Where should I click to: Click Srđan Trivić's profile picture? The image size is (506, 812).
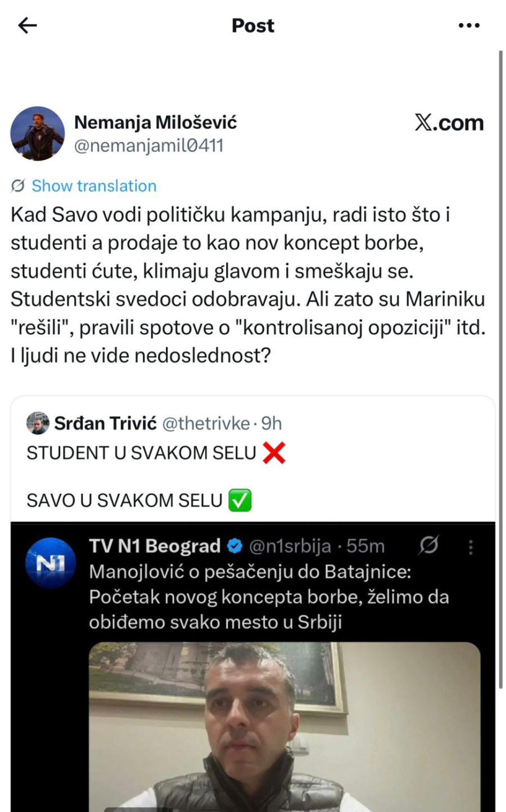[36, 424]
